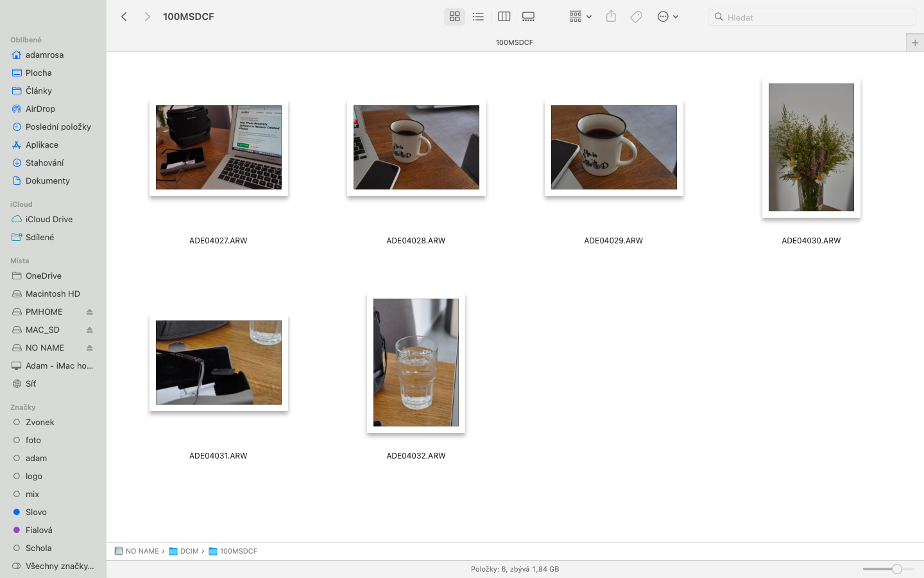
Task: Add a new tab with the plus button
Action: pos(915,42)
